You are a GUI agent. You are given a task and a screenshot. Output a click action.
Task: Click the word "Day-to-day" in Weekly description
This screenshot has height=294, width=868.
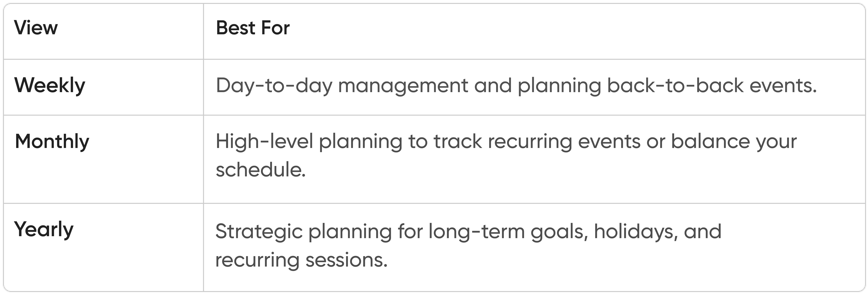[274, 86]
